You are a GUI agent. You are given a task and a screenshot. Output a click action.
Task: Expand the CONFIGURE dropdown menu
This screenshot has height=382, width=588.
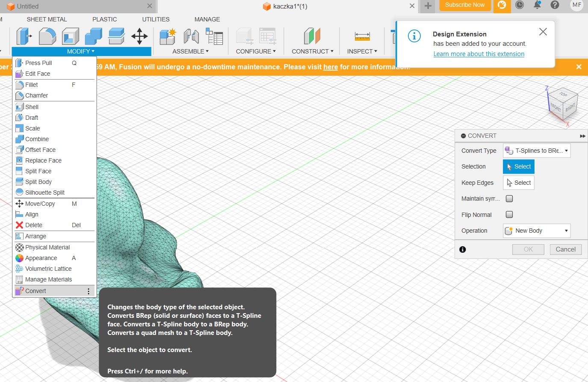pyautogui.click(x=256, y=51)
